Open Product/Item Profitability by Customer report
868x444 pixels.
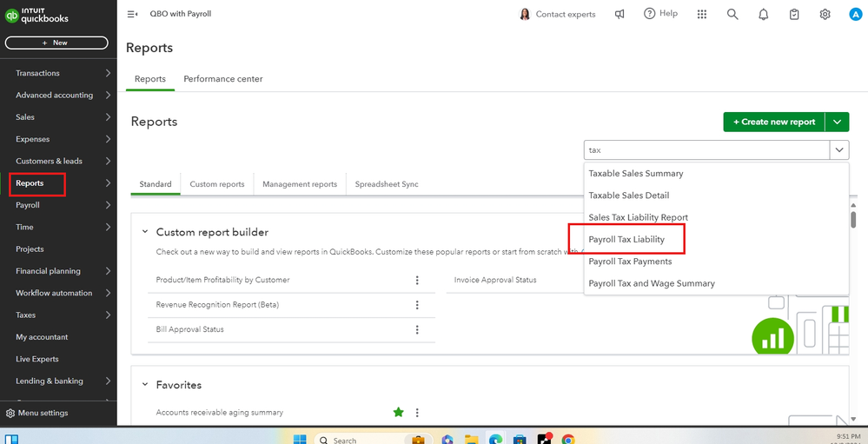coord(222,280)
